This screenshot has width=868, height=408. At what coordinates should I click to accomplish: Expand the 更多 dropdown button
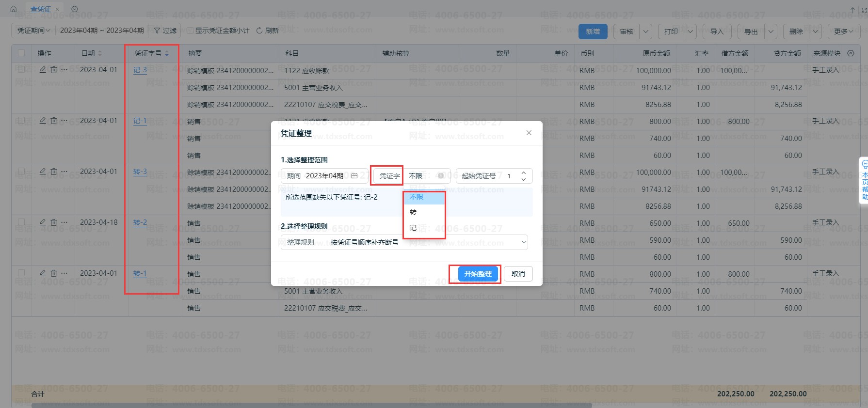pos(844,31)
